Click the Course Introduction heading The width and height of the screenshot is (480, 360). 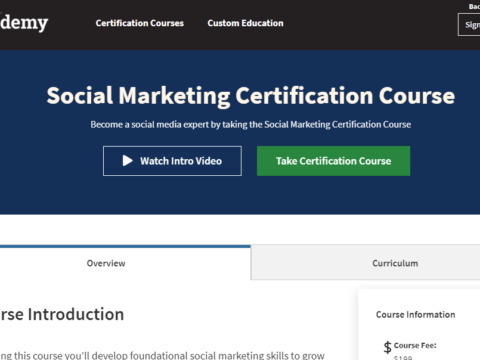(x=62, y=314)
